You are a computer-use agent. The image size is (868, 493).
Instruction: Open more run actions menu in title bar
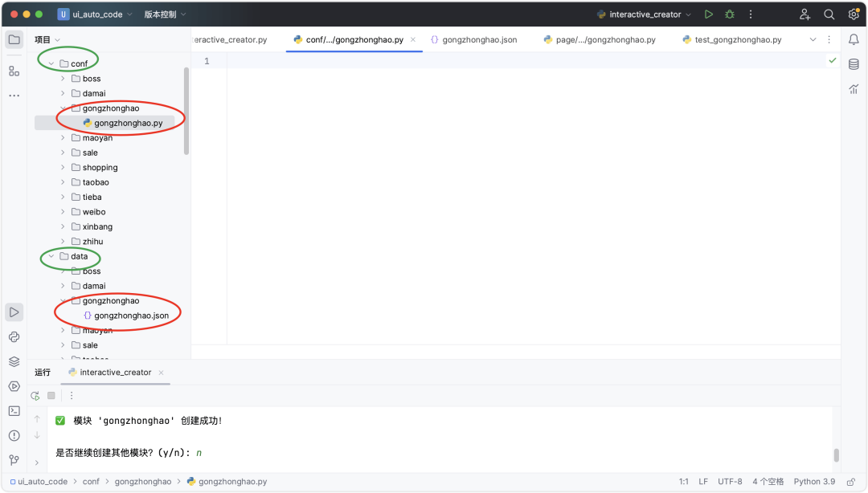(751, 14)
